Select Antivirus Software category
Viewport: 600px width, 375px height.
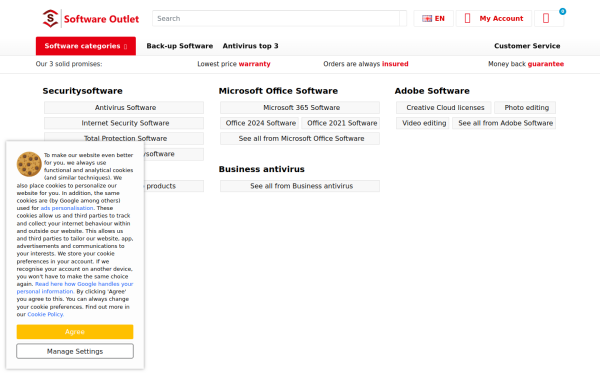[x=124, y=108]
